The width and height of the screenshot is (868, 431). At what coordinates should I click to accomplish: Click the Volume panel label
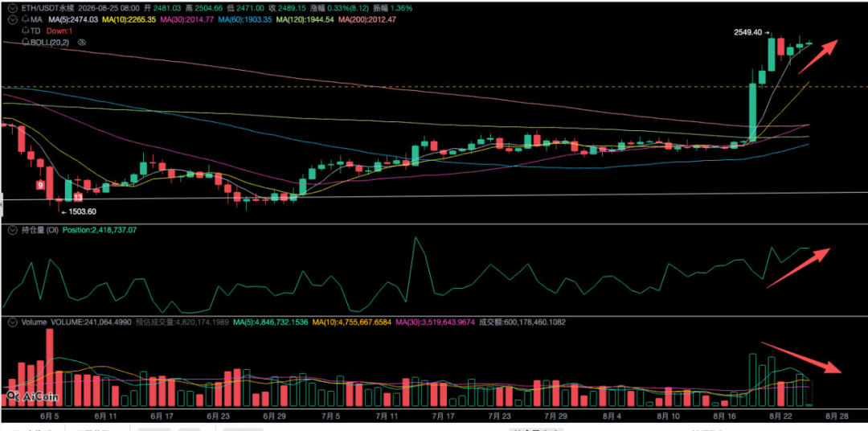coord(33,322)
